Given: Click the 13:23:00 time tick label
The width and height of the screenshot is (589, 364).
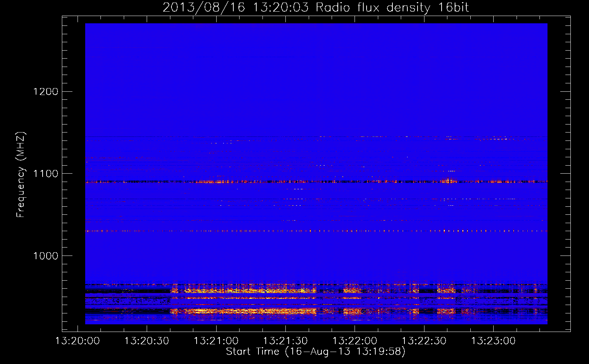Looking at the screenshot, I should tap(493, 341).
